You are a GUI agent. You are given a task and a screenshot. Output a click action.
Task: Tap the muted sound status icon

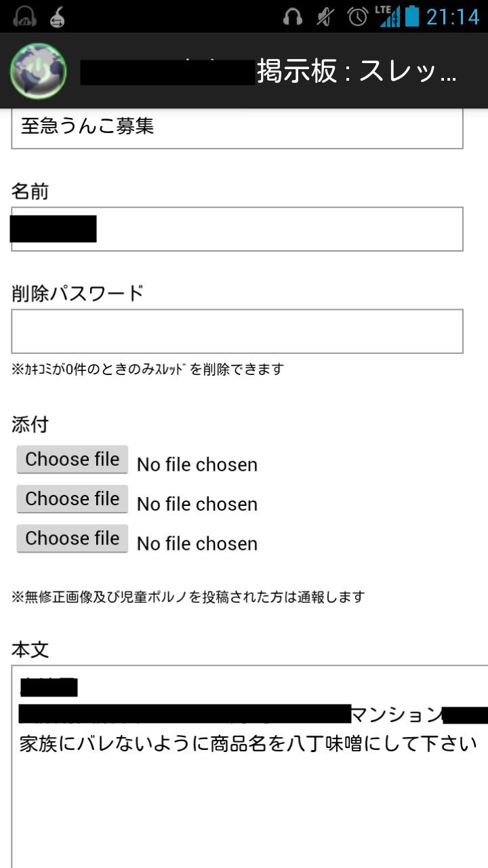click(325, 16)
